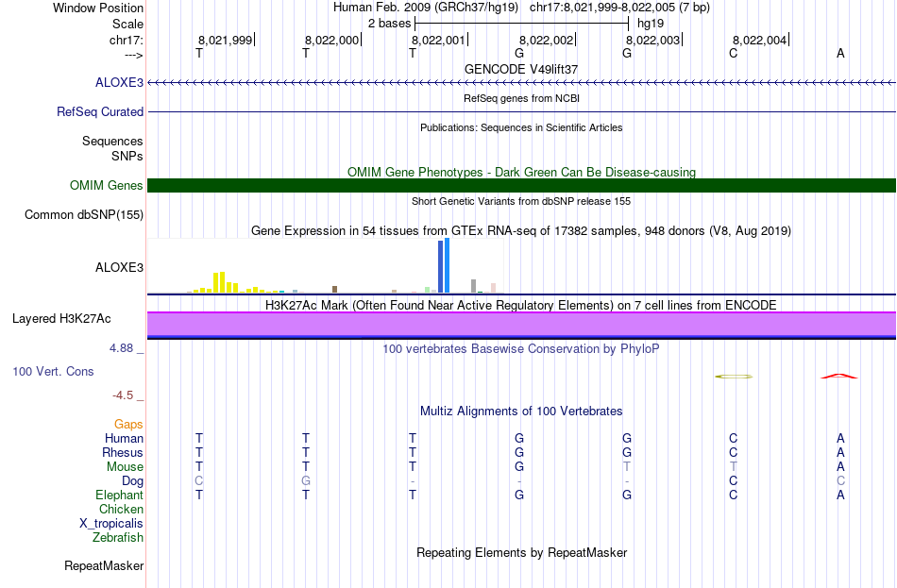Viewport: 897px width, 588px height.
Task: Click the olive PhyloP conservation mark
Action: pos(734,377)
